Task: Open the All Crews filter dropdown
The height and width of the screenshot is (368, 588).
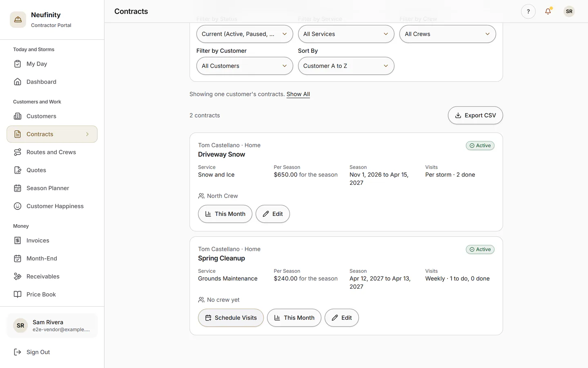Action: tap(448, 34)
